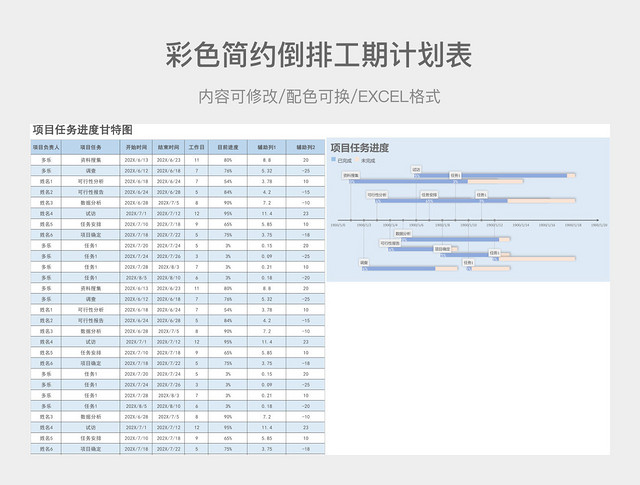Screen dimensions: 640x485
Task: Click the blue completed bar under 数据分析
Action: coord(450,240)
